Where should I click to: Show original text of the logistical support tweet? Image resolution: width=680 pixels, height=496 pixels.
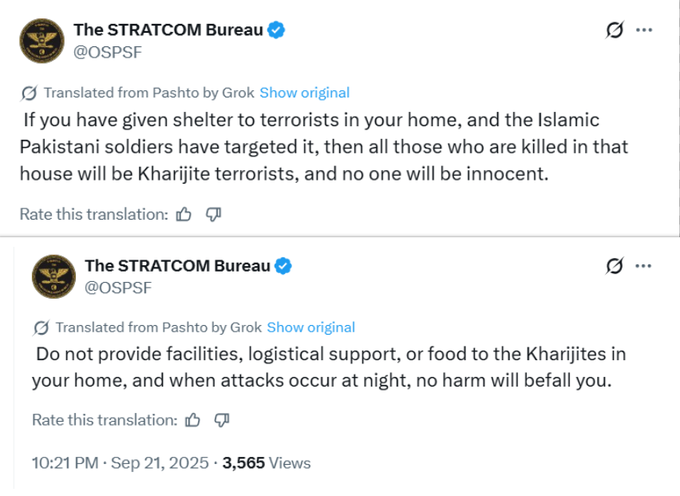coord(311,327)
